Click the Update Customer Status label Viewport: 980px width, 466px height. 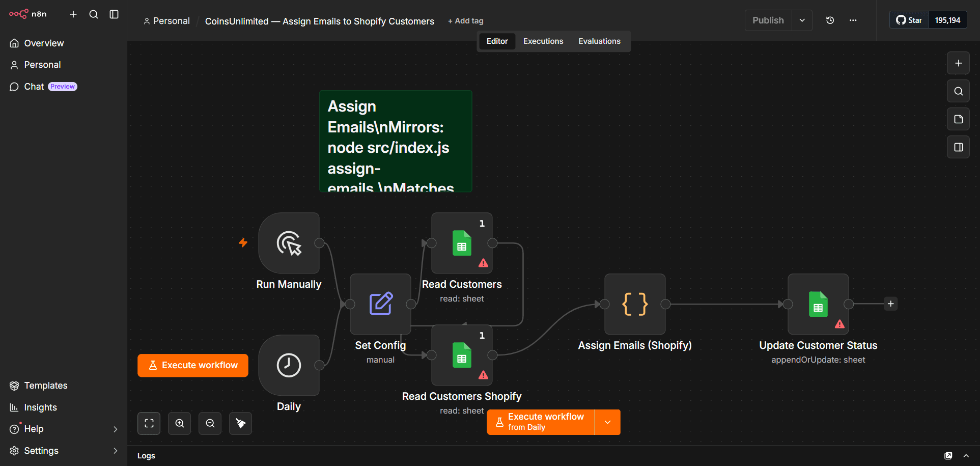818,345
